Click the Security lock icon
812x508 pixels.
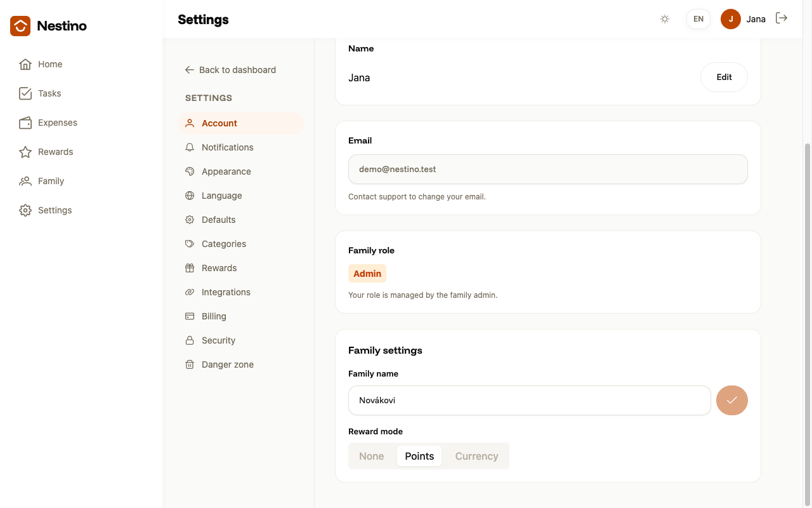click(190, 340)
